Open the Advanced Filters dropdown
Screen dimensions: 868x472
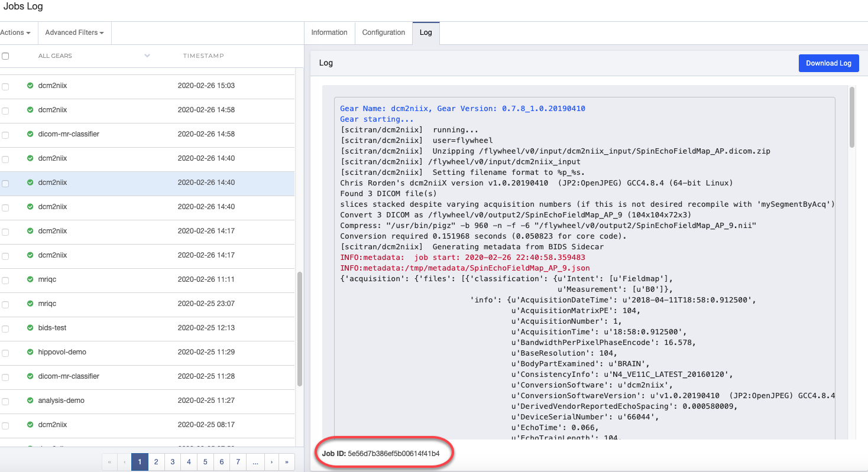click(x=75, y=32)
